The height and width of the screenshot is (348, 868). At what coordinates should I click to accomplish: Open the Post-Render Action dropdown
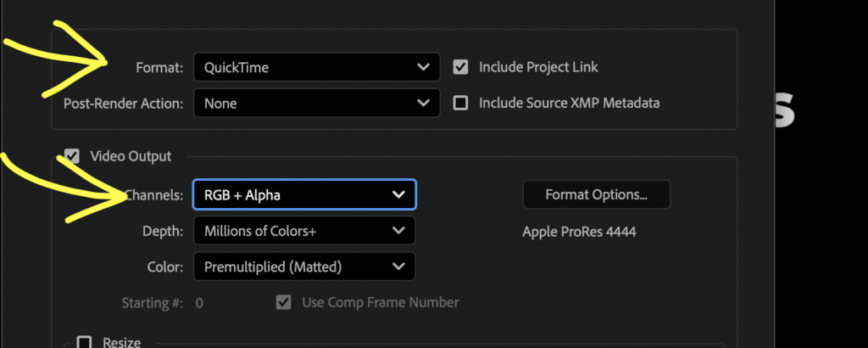click(x=317, y=103)
